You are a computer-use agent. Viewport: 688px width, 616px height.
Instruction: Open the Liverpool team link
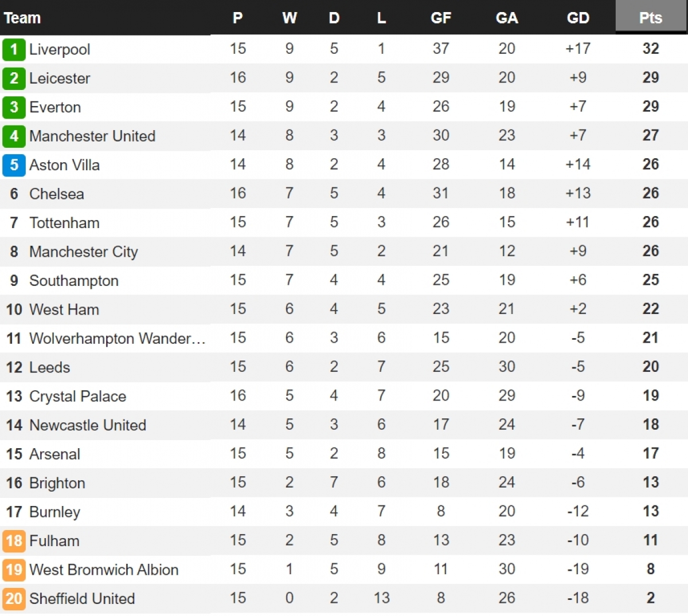pos(60,49)
